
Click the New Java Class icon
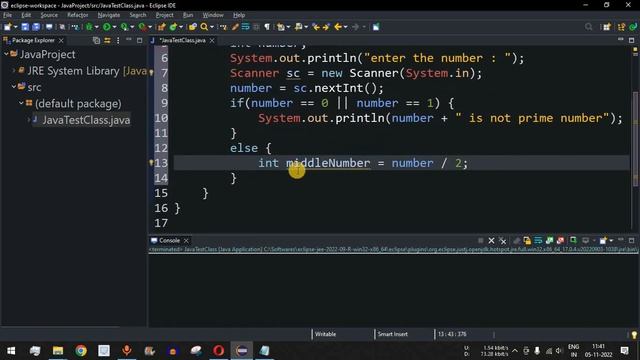pyautogui.click(x=173, y=27)
